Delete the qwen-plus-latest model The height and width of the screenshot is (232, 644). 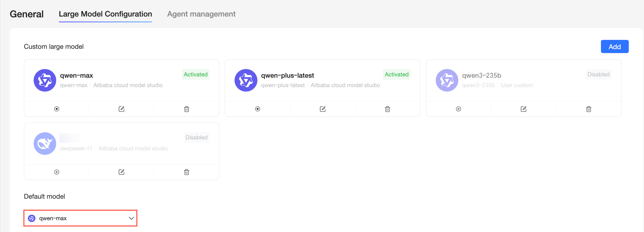click(x=387, y=109)
